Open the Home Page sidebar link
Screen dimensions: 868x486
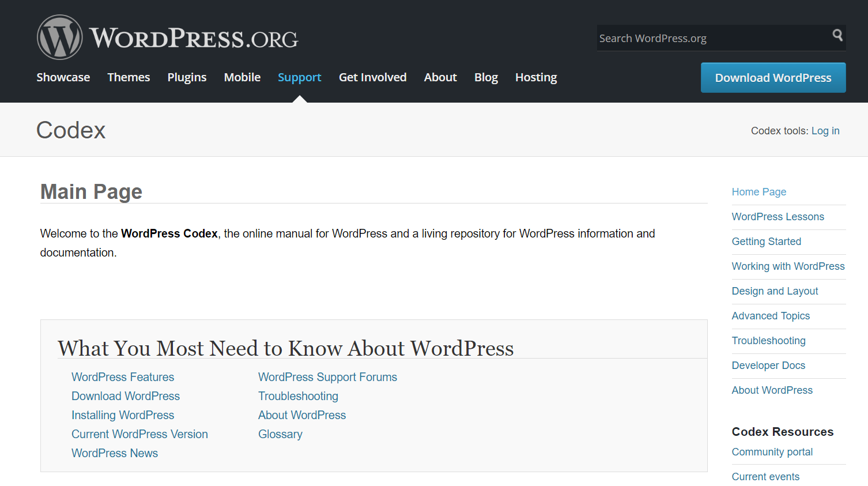coord(759,192)
